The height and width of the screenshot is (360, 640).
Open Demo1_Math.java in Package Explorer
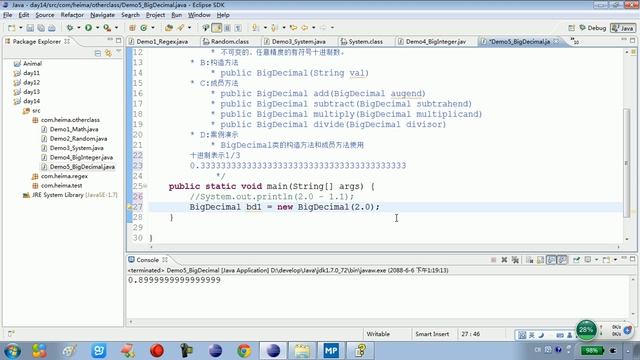click(70, 129)
